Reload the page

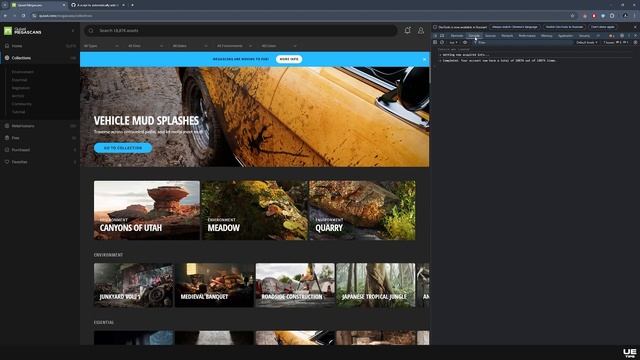(23, 16)
